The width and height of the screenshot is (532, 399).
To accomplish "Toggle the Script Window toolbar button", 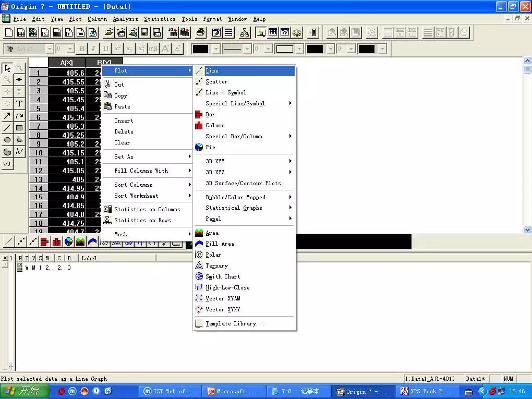I will 285,32.
